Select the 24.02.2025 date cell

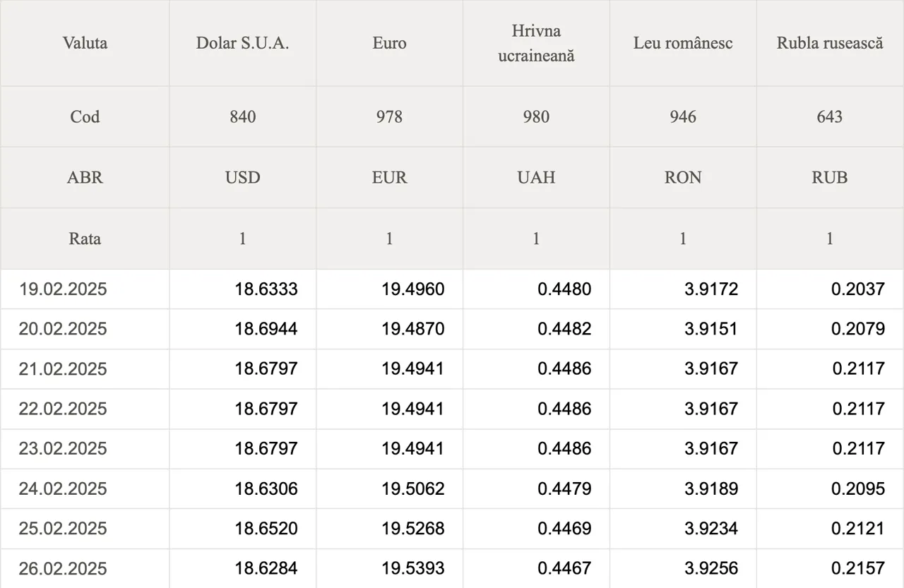[85, 488]
